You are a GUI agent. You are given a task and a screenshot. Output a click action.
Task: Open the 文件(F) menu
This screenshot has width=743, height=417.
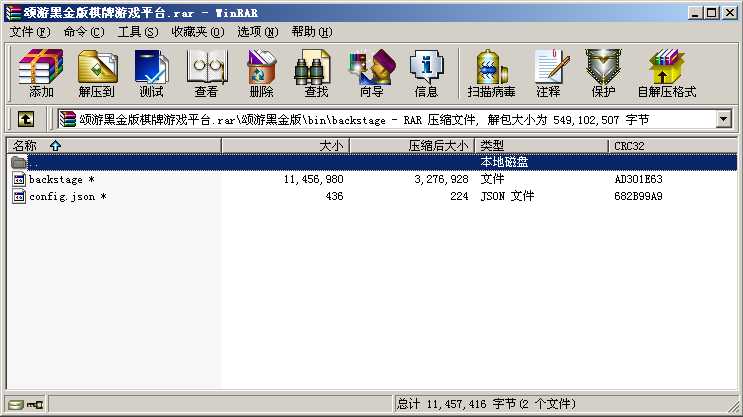pyautogui.click(x=30, y=32)
